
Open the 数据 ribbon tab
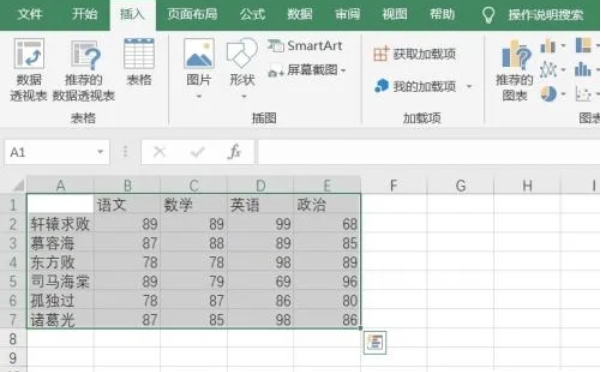tap(300, 15)
